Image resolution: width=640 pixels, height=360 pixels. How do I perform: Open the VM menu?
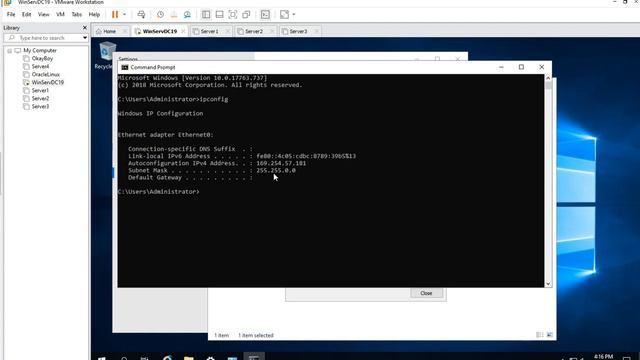point(60,15)
